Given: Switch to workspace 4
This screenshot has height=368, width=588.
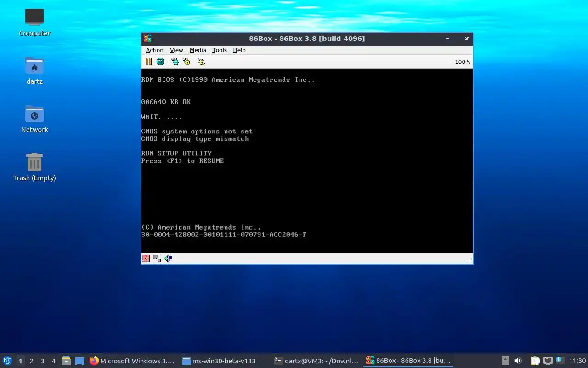Looking at the screenshot, I should pos(53,361).
